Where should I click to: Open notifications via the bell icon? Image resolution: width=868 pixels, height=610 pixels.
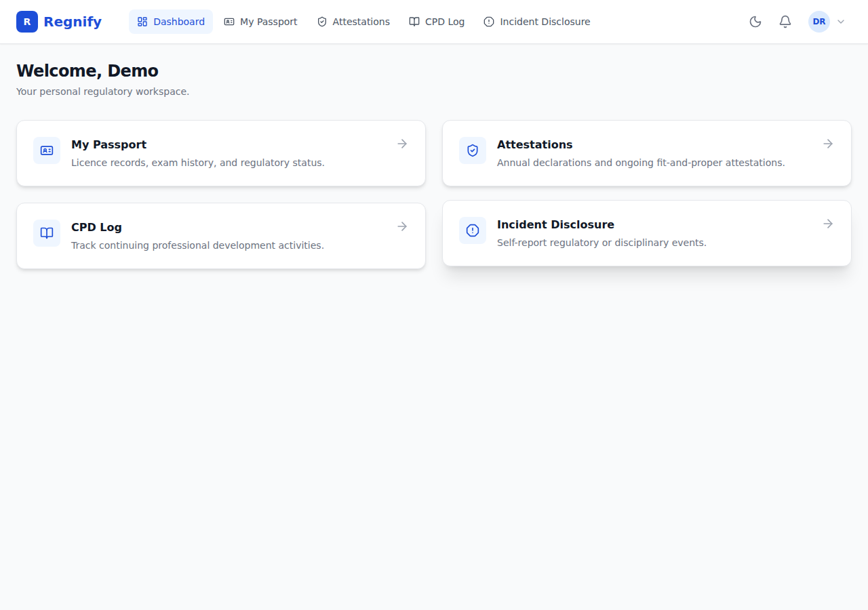785,22
